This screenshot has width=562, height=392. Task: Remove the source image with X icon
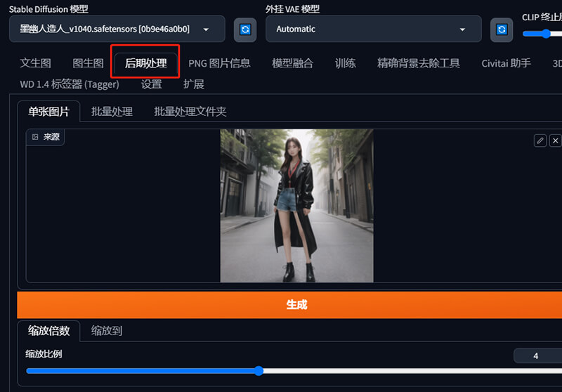point(555,141)
